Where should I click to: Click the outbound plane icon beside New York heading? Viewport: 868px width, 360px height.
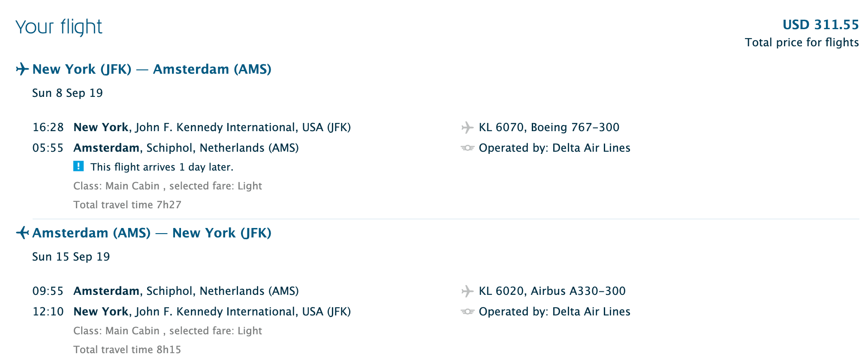click(22, 69)
